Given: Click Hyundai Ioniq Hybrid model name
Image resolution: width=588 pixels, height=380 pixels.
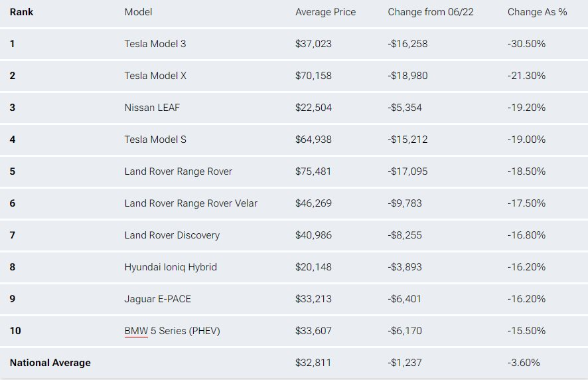Looking at the screenshot, I should 171,267.
